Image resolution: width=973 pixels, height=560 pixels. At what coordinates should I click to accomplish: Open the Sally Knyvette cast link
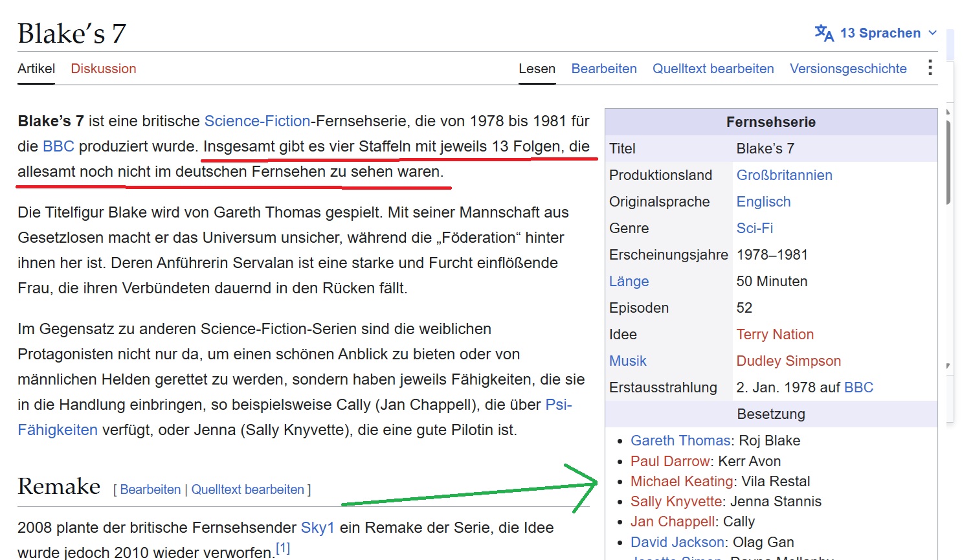pyautogui.click(x=676, y=501)
